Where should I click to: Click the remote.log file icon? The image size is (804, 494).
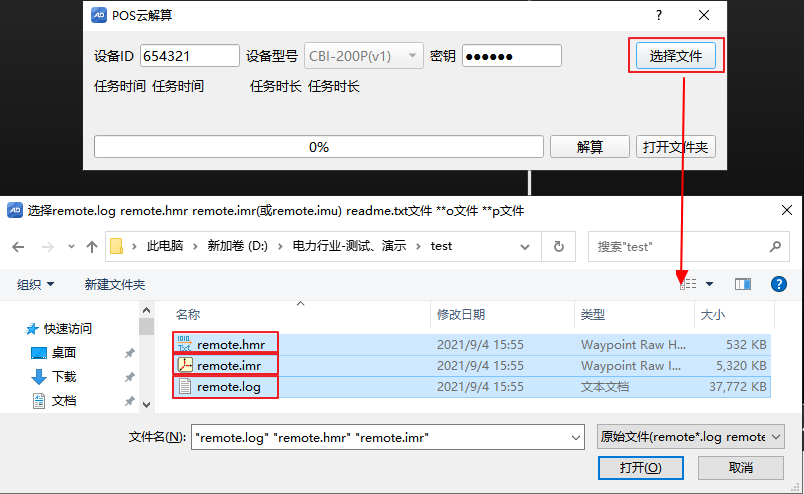185,386
